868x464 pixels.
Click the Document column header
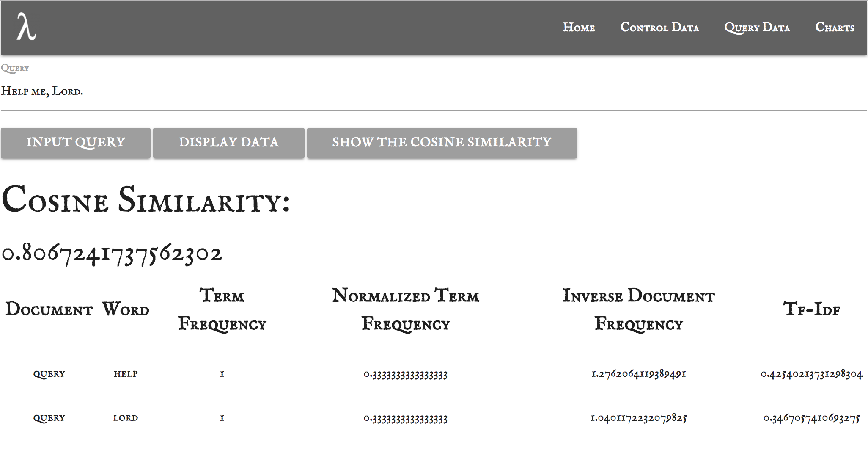49,309
